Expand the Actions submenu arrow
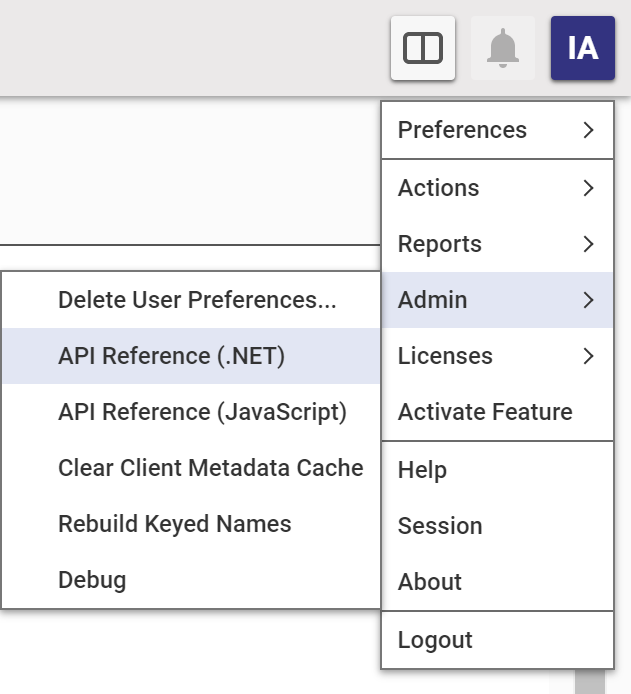 click(x=588, y=188)
